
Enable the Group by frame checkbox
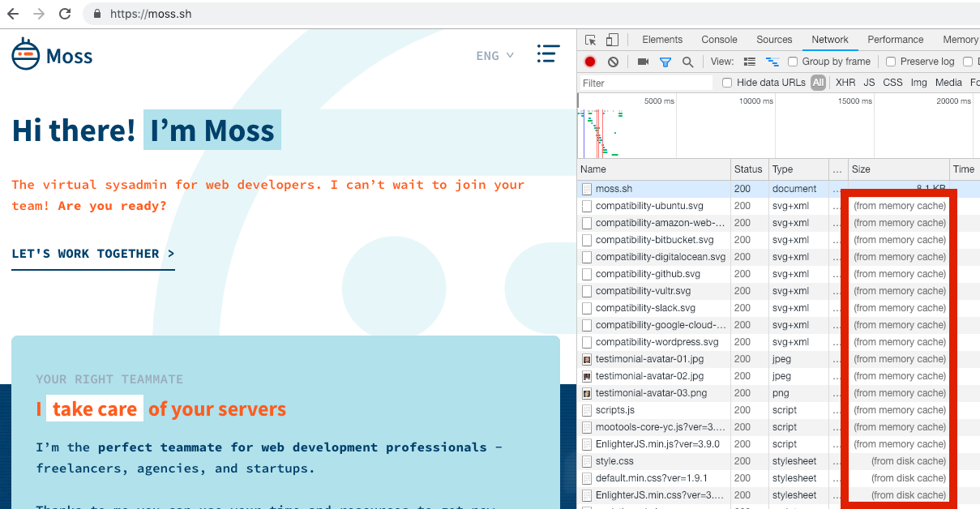point(793,62)
